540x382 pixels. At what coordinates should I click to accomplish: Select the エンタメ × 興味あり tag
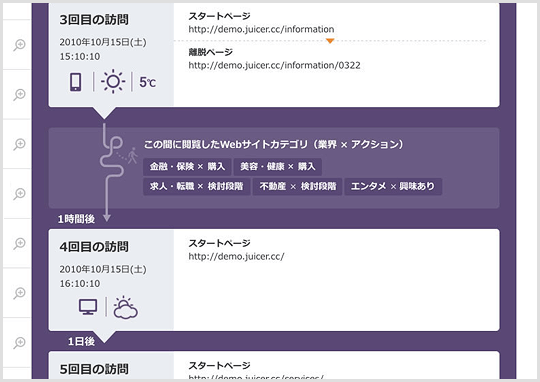393,187
